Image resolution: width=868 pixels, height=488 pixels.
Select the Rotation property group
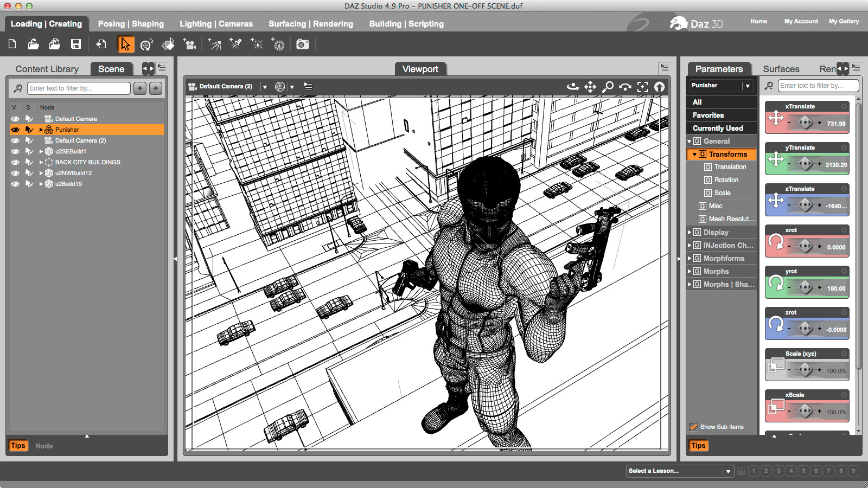pos(726,180)
